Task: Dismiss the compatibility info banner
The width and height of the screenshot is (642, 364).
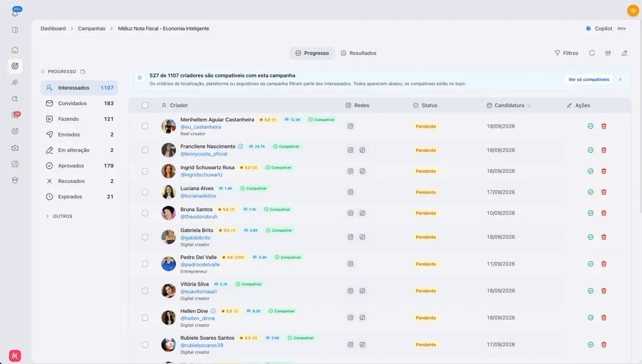Action: coord(620,80)
